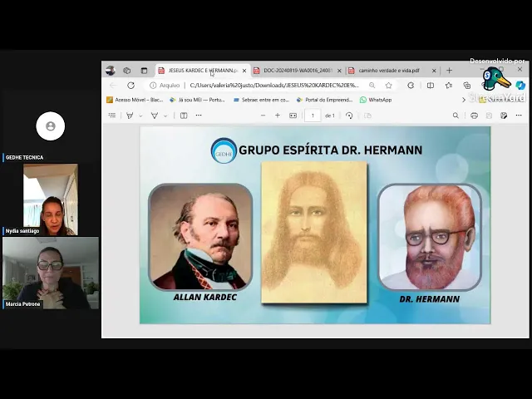The image size is (532, 399).
Task: Click the page number field
Action: [313, 116]
